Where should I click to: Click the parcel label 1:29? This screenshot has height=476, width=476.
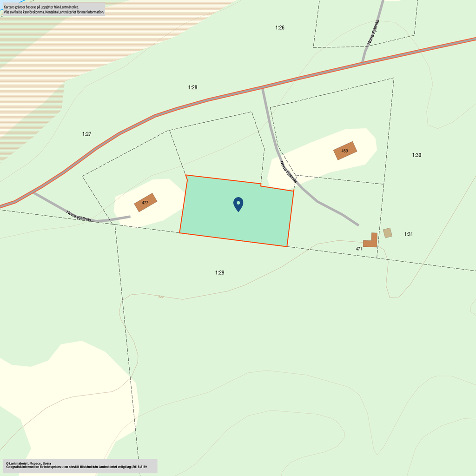(x=219, y=273)
